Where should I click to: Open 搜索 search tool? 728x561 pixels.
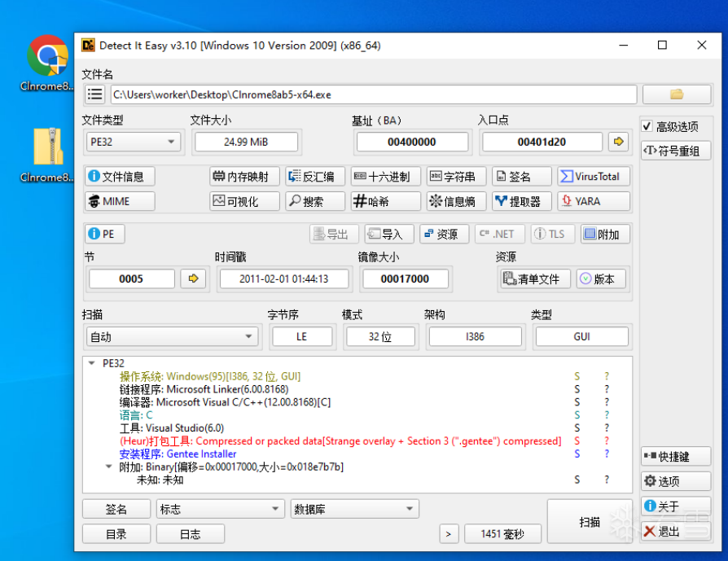pos(315,201)
